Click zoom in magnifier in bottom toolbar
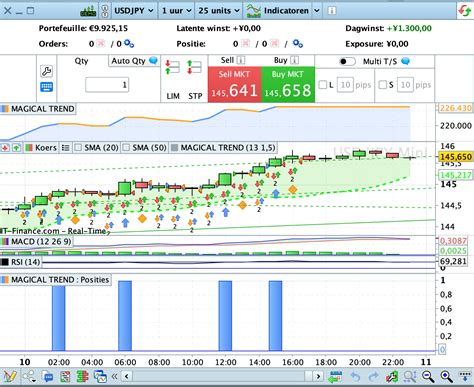The image size is (474, 387). [447, 377]
